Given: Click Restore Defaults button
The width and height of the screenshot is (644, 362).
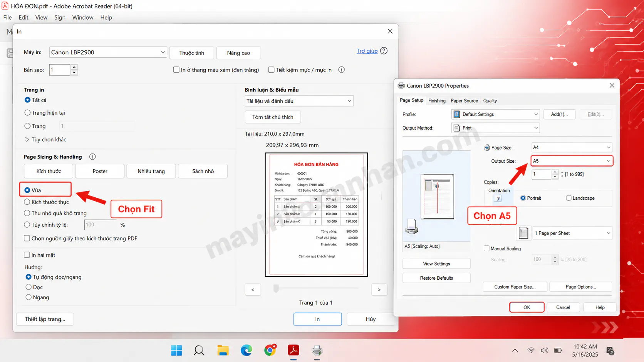Looking at the screenshot, I should [x=436, y=278].
